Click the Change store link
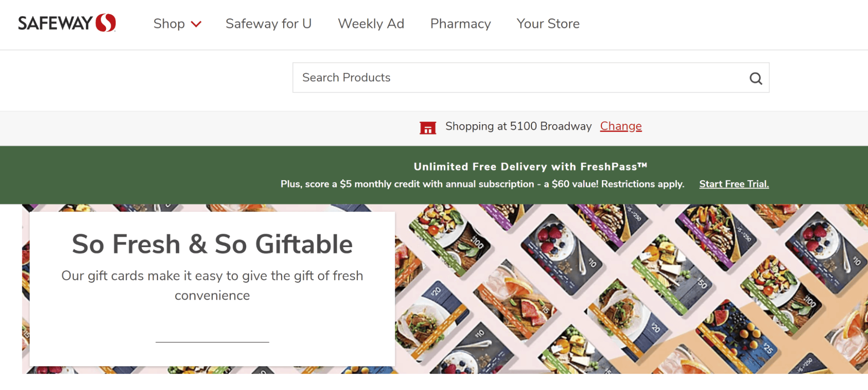The width and height of the screenshot is (868, 390). [620, 126]
